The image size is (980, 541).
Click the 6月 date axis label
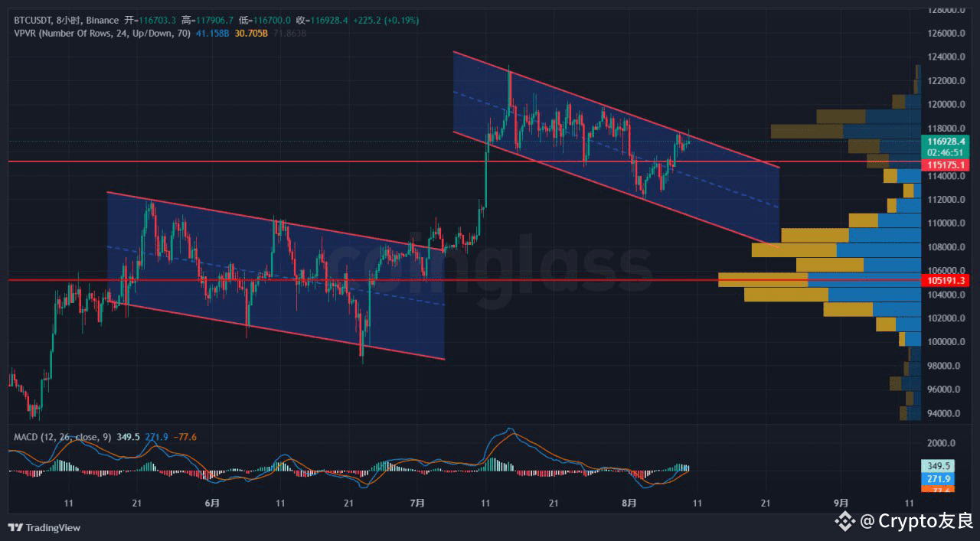(213, 503)
